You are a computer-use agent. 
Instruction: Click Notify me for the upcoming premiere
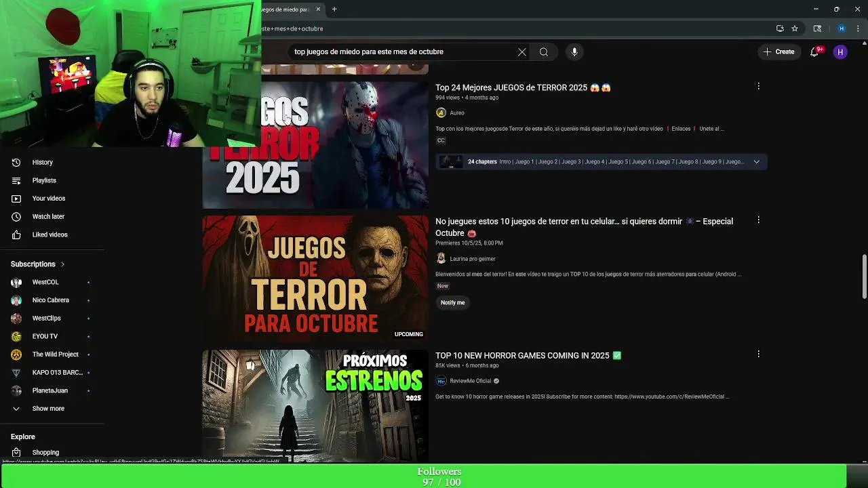(453, 302)
